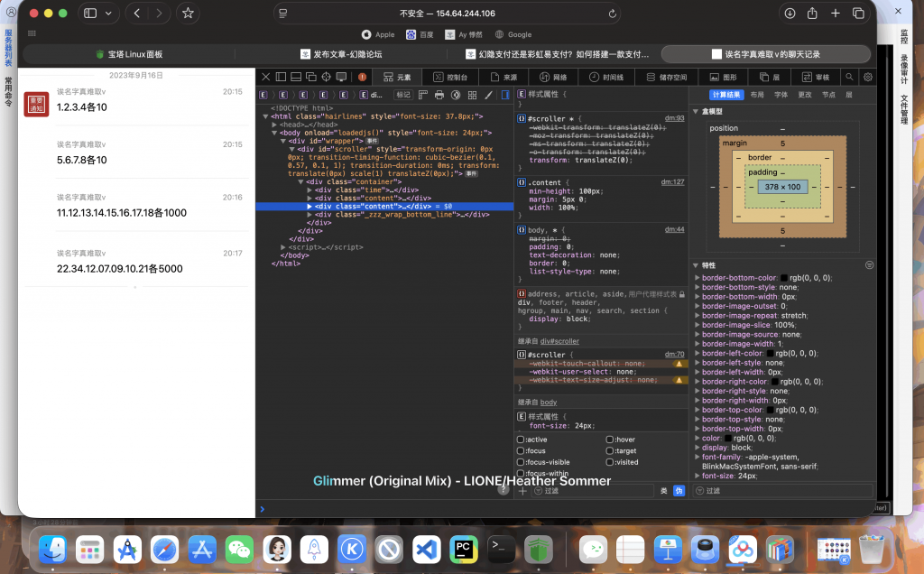Image resolution: width=924 pixels, height=574 pixels.
Task: Click the border-left-color black swatch
Action: coord(770,353)
